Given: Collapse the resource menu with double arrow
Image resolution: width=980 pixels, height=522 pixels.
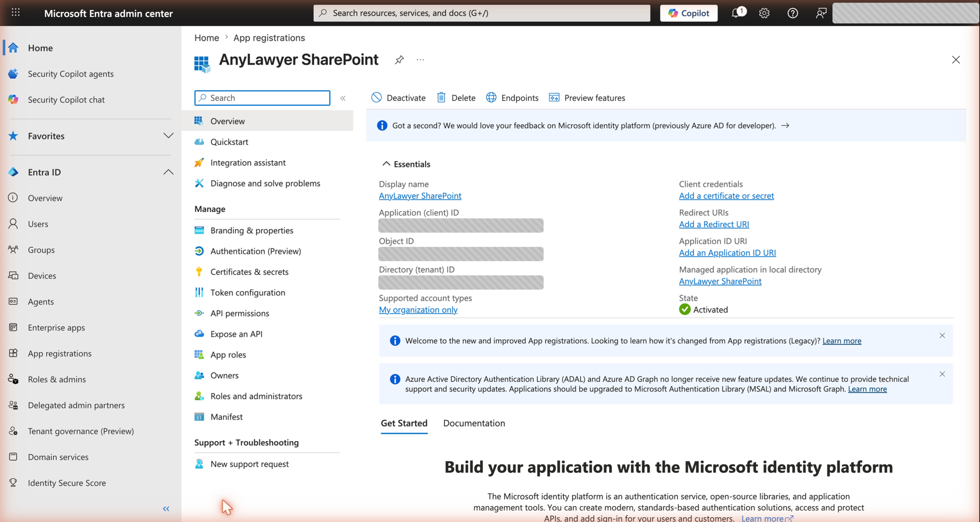Looking at the screenshot, I should click(343, 98).
